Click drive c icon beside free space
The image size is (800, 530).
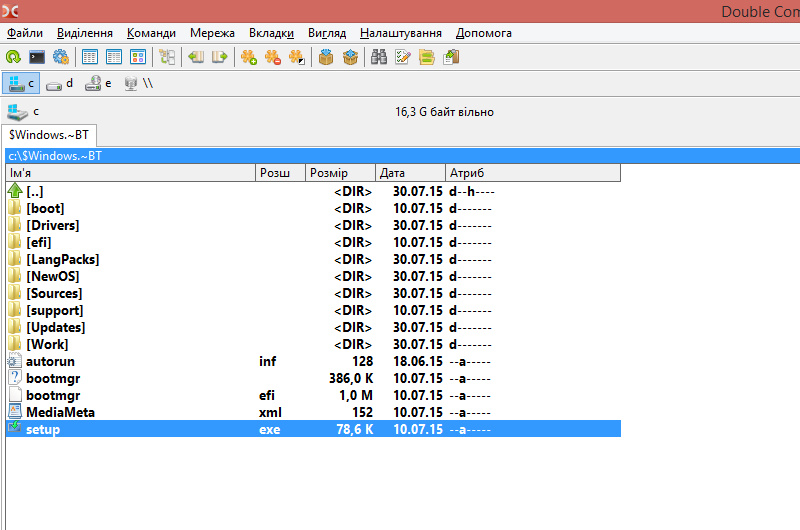point(17,112)
